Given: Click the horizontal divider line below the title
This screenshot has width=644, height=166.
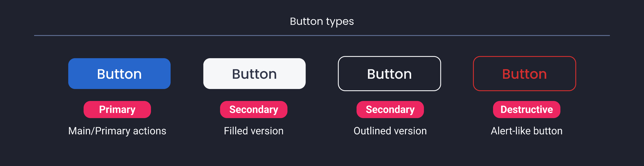Looking at the screenshot, I should [322, 36].
